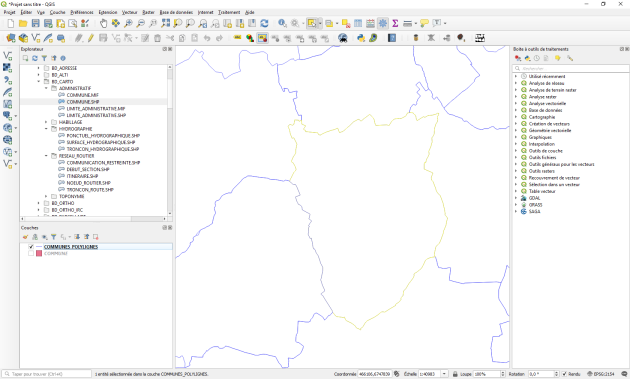Screen dimensions: 630x379
Task: Click the Save Project icon
Action: pyautogui.click(x=35, y=23)
